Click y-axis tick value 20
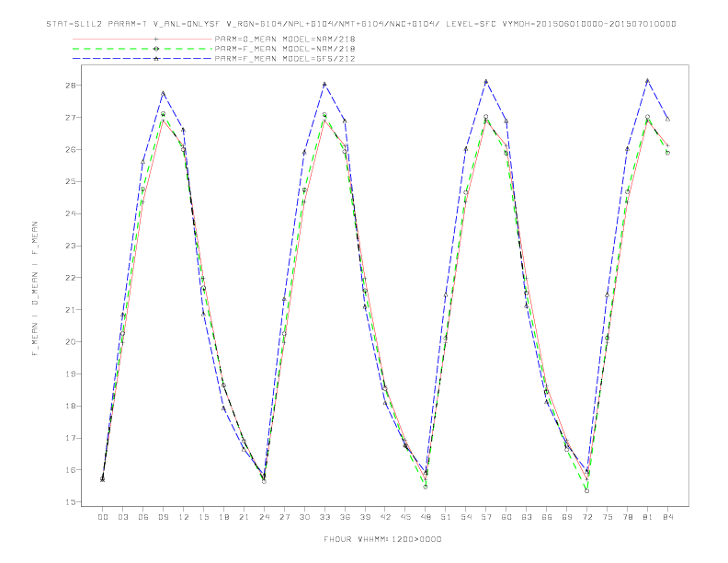 (72, 342)
